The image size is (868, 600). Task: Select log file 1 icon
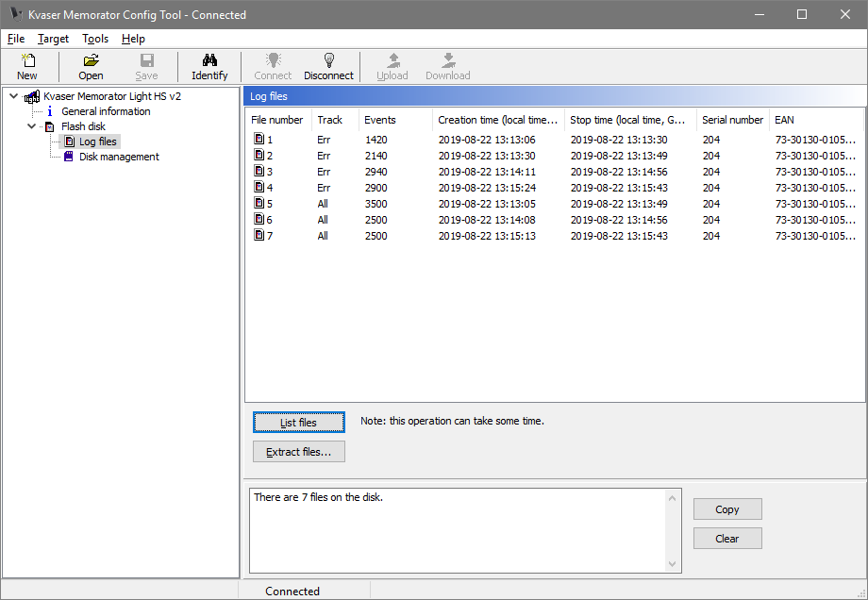[x=259, y=139]
